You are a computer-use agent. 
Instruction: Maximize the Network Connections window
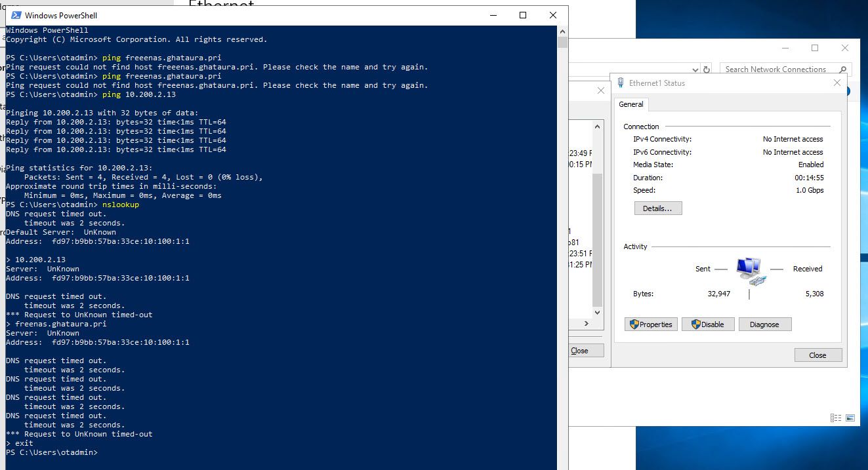tap(815, 48)
